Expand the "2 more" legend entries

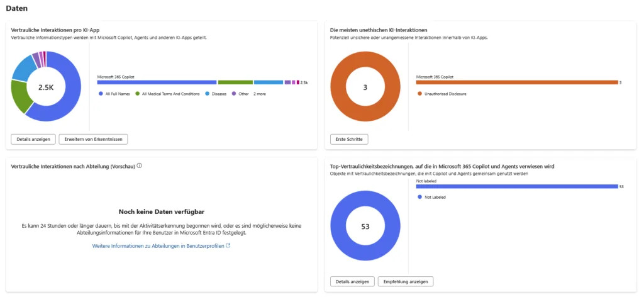click(259, 94)
